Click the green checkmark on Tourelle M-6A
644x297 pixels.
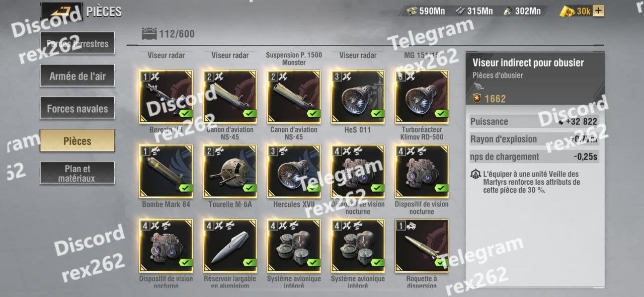click(250, 188)
